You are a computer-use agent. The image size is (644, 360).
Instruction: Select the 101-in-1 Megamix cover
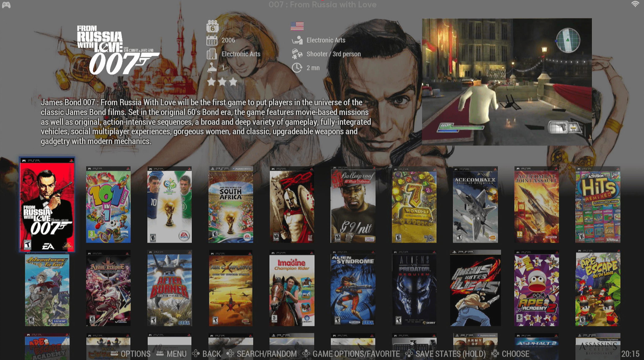[x=108, y=204]
